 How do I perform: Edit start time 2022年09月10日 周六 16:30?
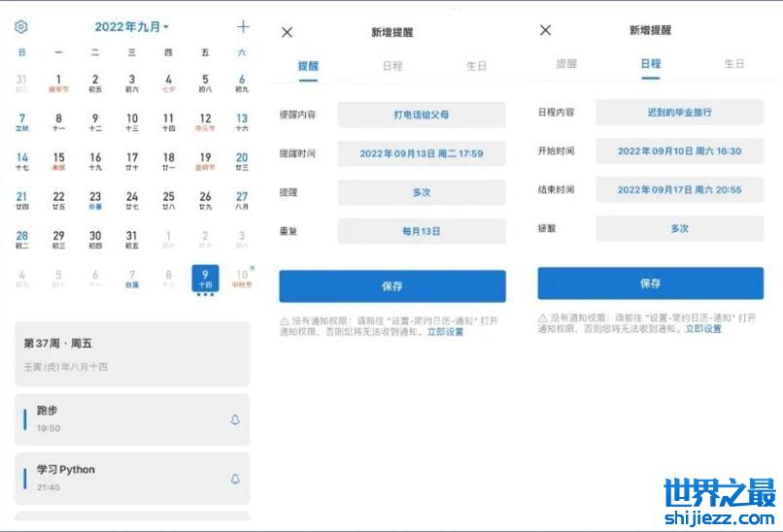coord(679,151)
